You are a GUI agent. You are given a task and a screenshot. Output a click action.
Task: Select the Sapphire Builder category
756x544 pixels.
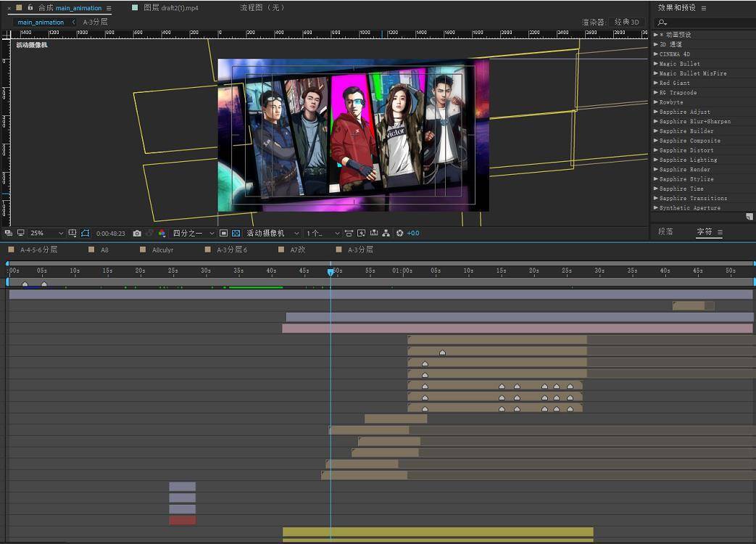[686, 131]
